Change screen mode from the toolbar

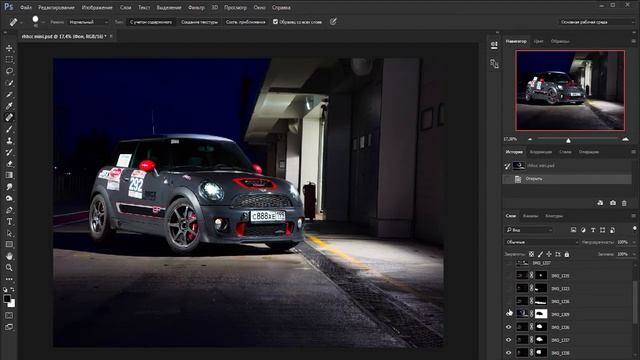pos(9,327)
